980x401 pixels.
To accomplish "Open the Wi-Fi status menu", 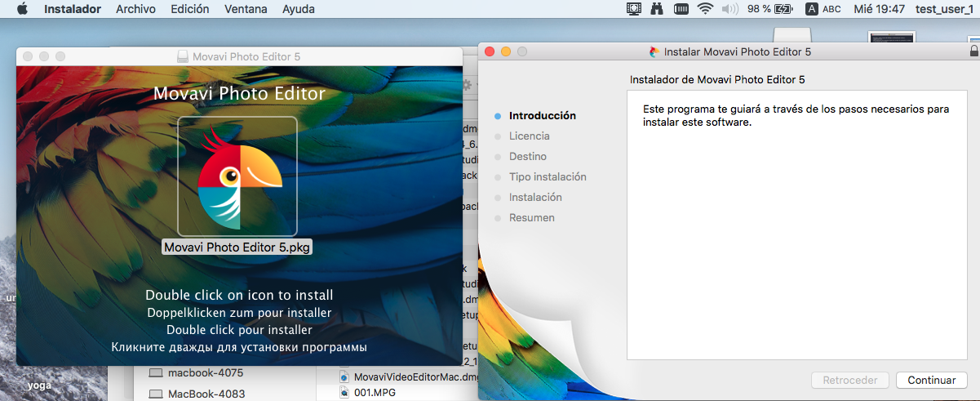I will tap(704, 9).
